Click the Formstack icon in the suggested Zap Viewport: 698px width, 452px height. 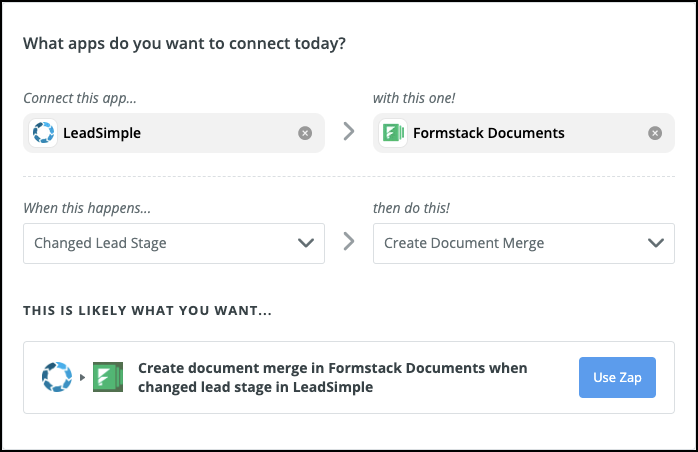tap(107, 378)
